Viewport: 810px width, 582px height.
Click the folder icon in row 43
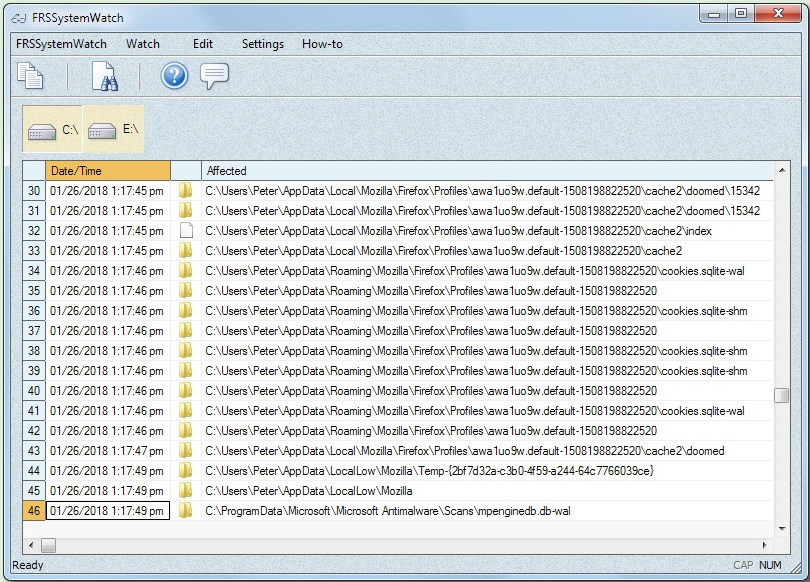[186, 451]
